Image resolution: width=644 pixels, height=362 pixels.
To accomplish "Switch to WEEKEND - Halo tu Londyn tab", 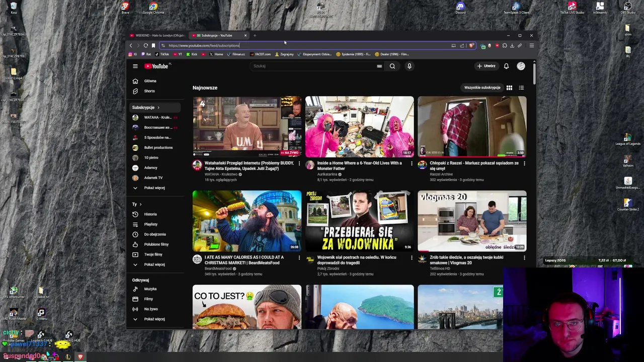I will click(157, 35).
